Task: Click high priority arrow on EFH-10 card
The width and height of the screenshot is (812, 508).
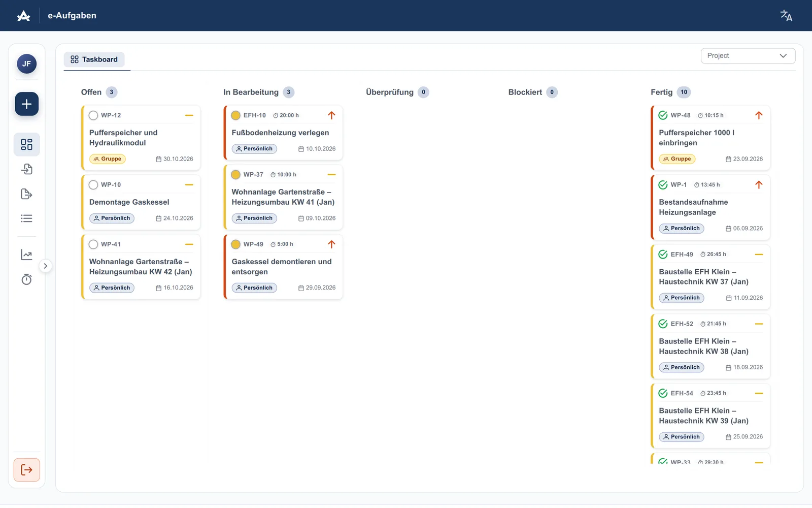Action: 331,115
